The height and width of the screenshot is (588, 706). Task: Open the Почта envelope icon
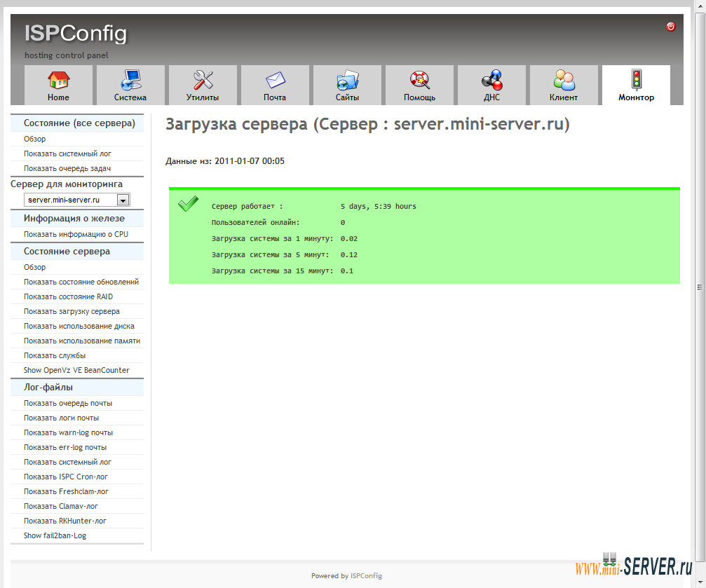click(275, 80)
